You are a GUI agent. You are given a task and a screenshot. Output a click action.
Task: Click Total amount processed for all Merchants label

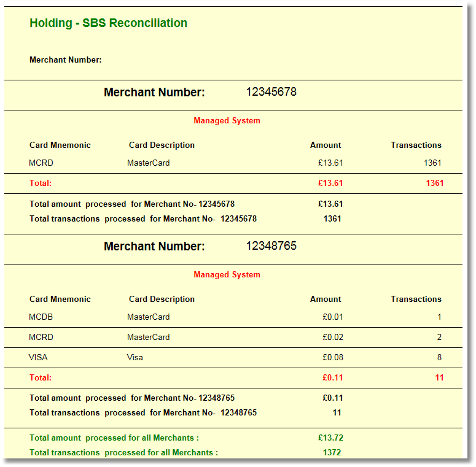114,438
